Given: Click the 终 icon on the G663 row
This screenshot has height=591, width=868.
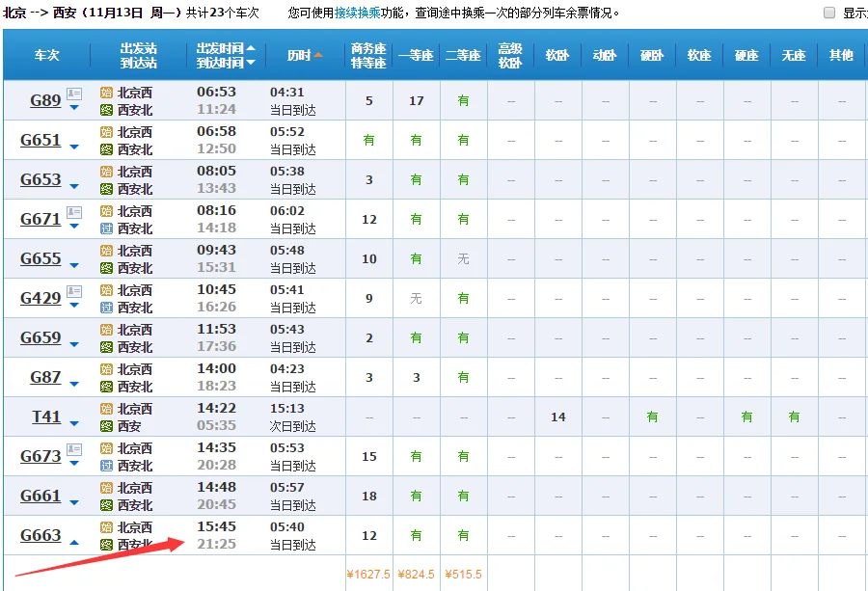Looking at the screenshot, I should pyautogui.click(x=105, y=544).
